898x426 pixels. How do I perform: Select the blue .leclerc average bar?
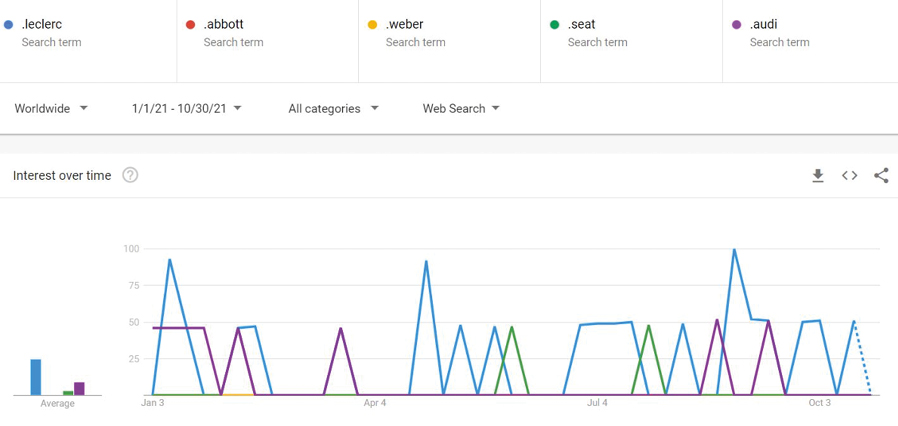(36, 377)
